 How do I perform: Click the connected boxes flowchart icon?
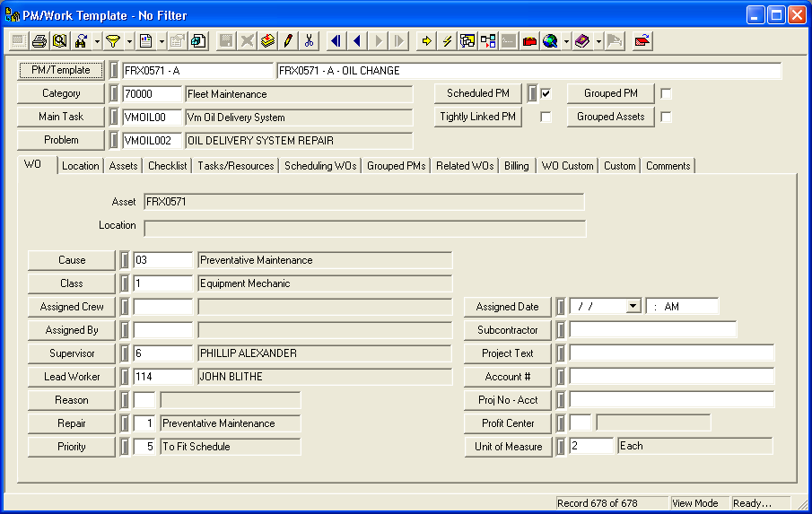point(488,41)
